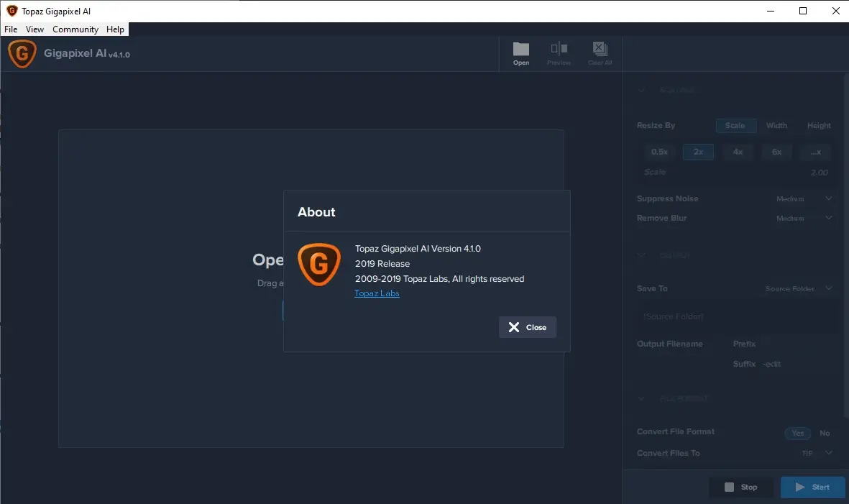Set Convert File Format to No
This screenshot has height=504, width=849.
click(x=825, y=433)
